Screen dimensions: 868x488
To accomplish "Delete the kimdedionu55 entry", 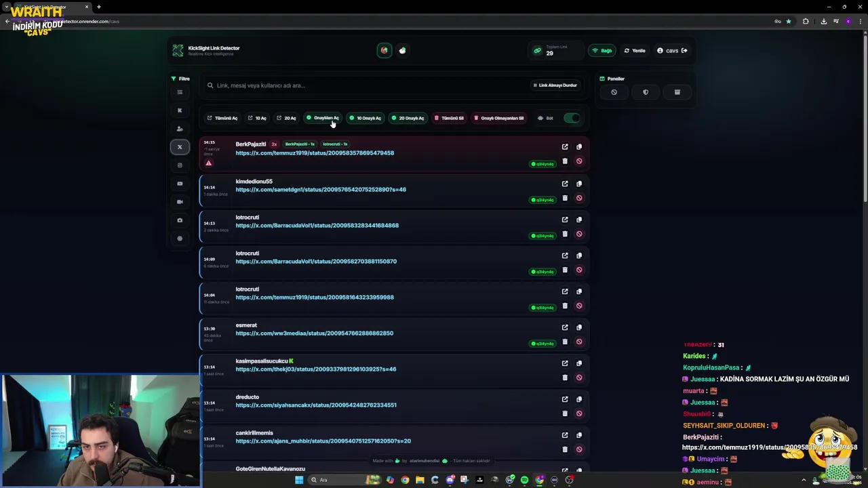I will pos(565,198).
